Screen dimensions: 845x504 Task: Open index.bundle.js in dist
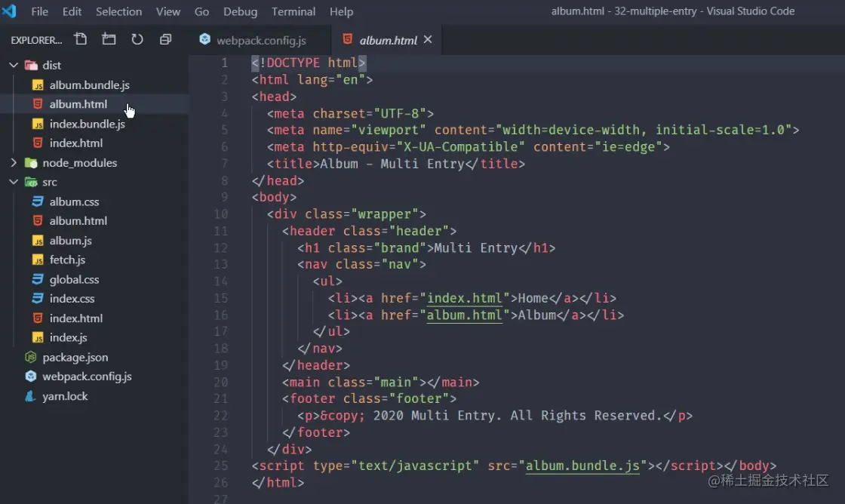tap(88, 124)
